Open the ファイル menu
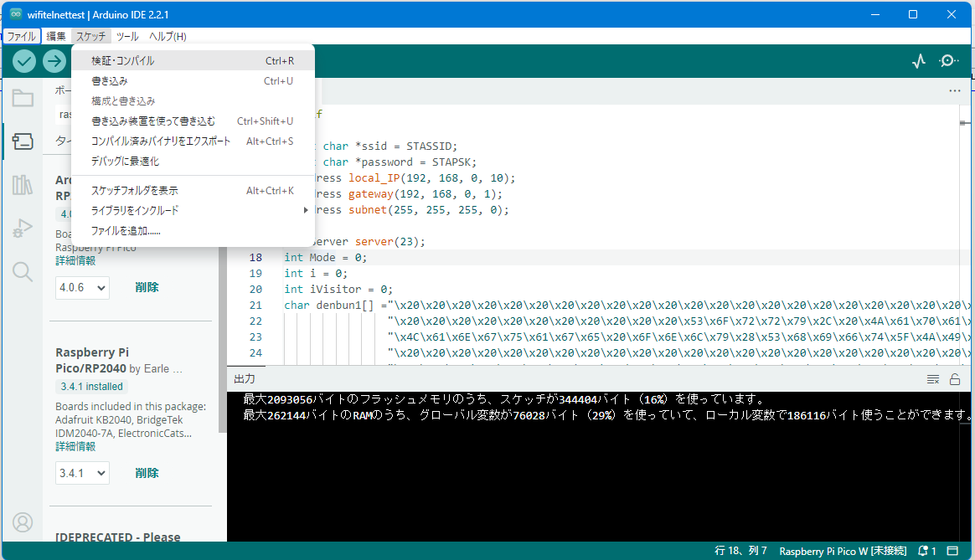The height and width of the screenshot is (560, 975). (21, 36)
